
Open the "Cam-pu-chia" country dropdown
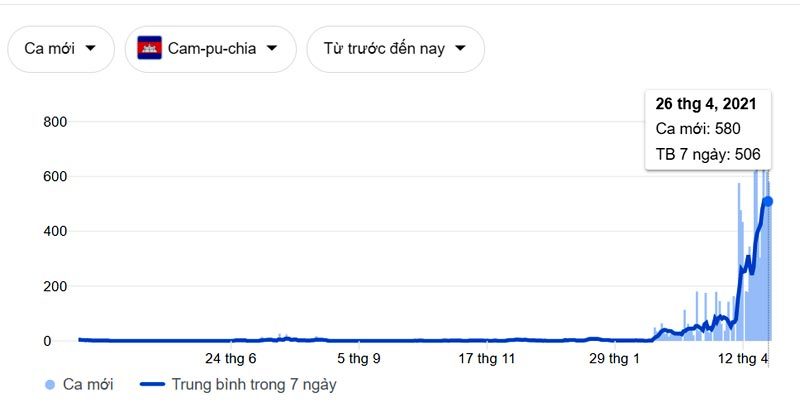coord(210,48)
